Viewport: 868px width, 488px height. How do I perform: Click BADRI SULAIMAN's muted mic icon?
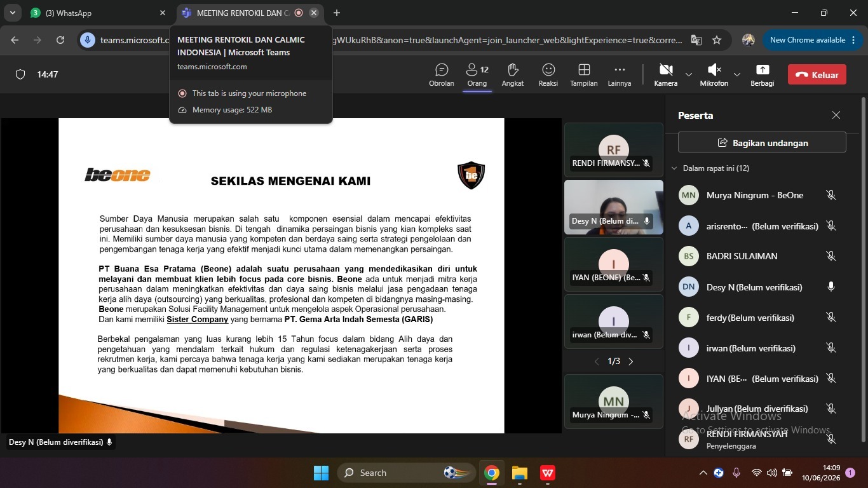click(831, 256)
